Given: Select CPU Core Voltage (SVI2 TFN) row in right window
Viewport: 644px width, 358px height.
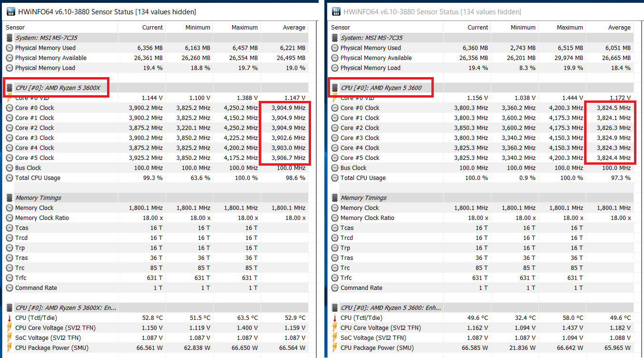Looking at the screenshot, I should click(481, 328).
